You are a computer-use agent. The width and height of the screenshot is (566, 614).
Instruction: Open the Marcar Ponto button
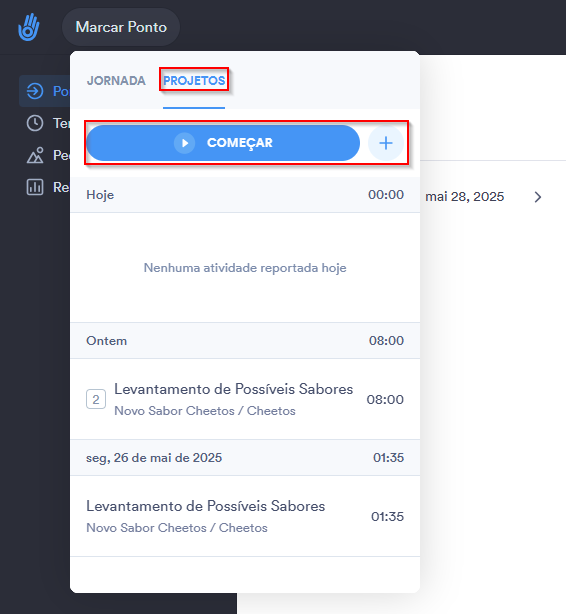[121, 27]
